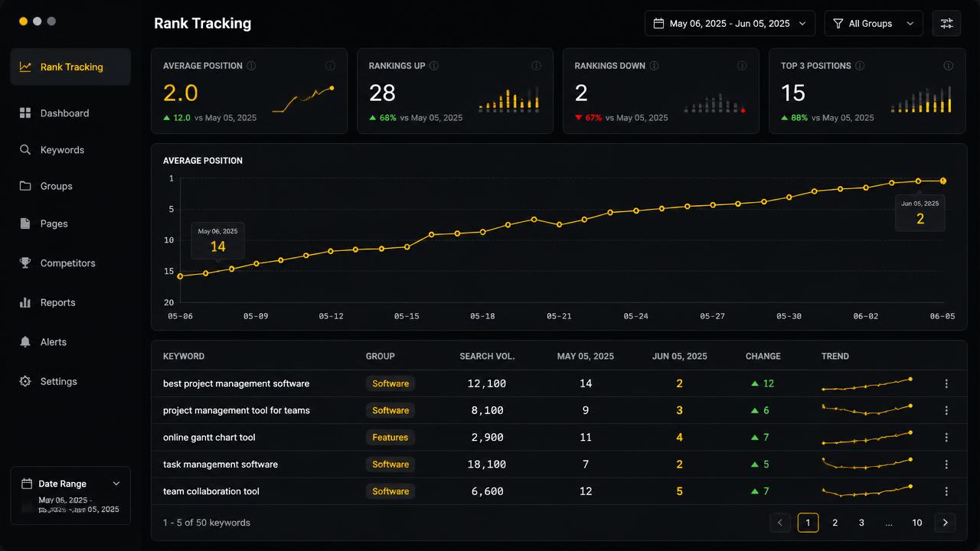Click the Average Position info icon
The height and width of the screenshot is (551, 980).
251,66
